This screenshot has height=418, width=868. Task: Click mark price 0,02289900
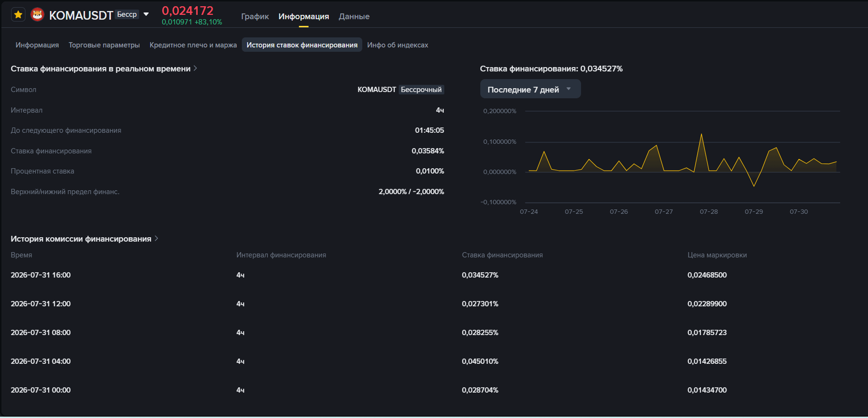tap(707, 304)
